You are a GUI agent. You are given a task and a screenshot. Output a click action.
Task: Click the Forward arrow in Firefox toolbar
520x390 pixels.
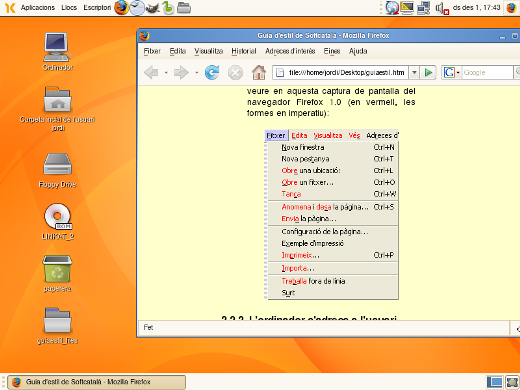[181, 72]
